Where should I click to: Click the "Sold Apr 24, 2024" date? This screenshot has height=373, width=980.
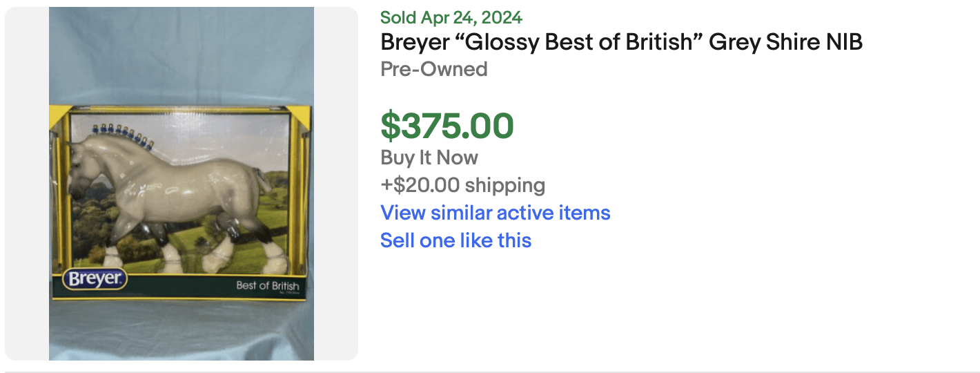tap(451, 17)
